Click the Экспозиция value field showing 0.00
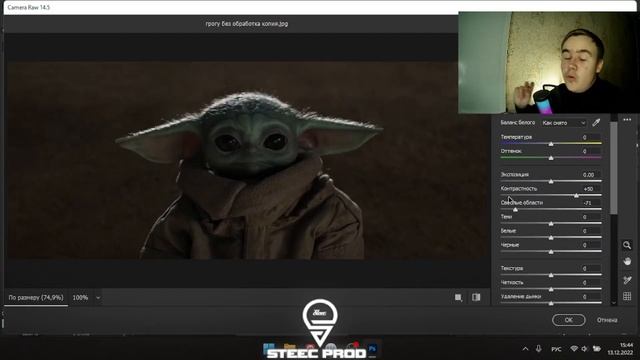Viewport: 640px width, 360px height. [x=588, y=175]
